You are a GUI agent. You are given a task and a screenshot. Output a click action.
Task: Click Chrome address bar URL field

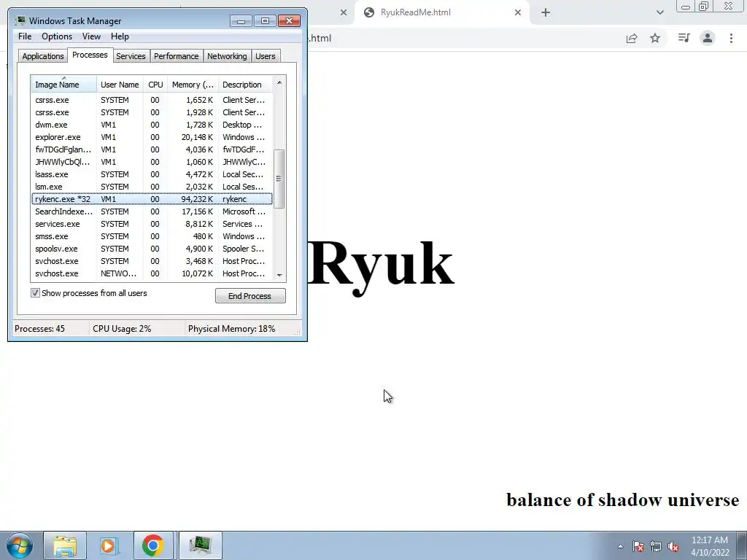pyautogui.click(x=462, y=38)
